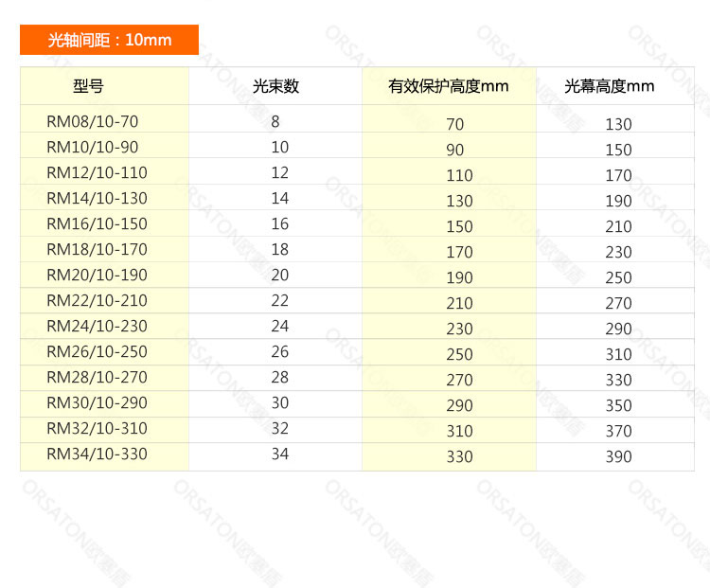This screenshot has height=588, width=710.
Task: Select beam count value 34
Action: point(279,454)
